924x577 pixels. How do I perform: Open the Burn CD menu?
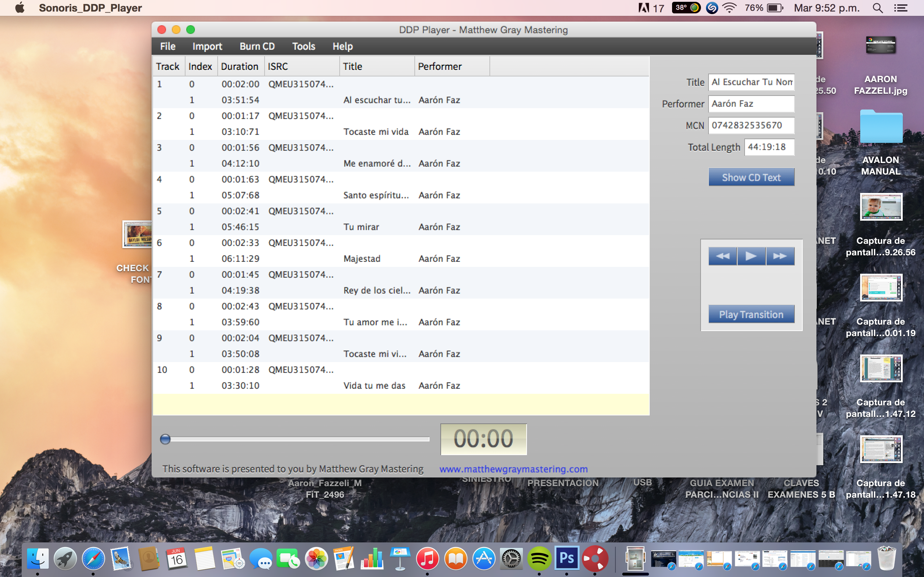(x=257, y=47)
